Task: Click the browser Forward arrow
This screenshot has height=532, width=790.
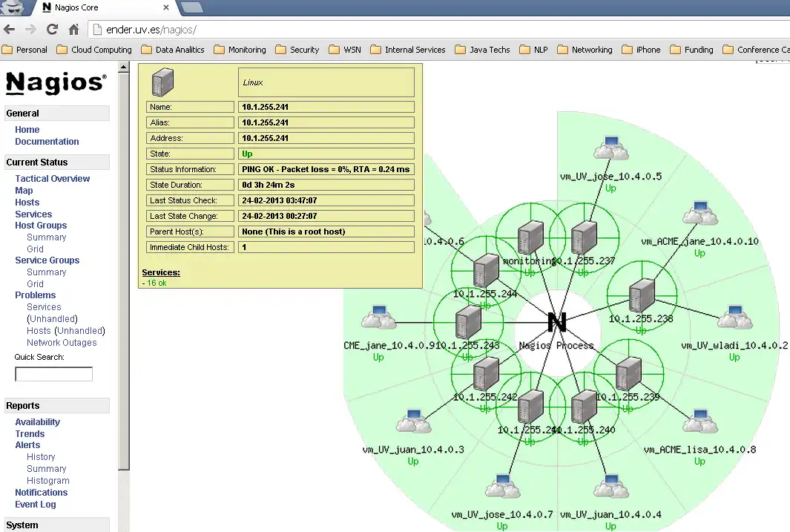Action: pyautogui.click(x=30, y=29)
